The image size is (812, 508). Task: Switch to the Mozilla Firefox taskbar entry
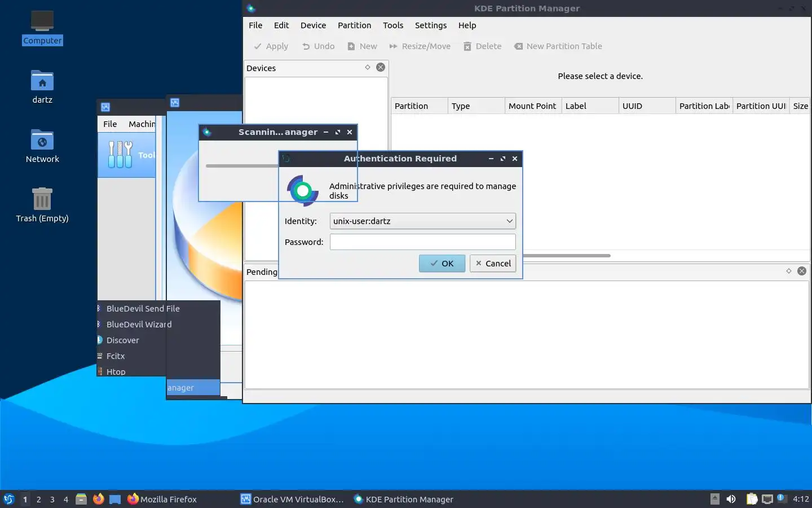(162, 499)
